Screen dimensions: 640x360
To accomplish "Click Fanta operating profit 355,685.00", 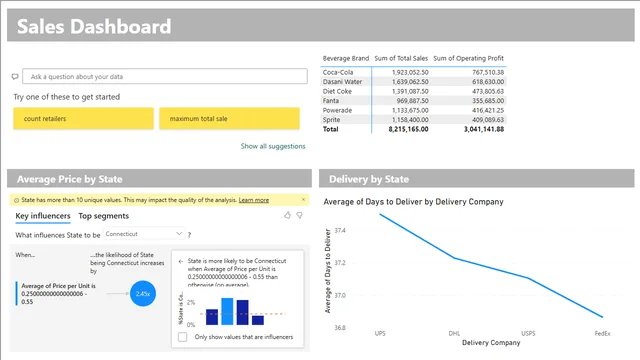I will (x=488, y=100).
